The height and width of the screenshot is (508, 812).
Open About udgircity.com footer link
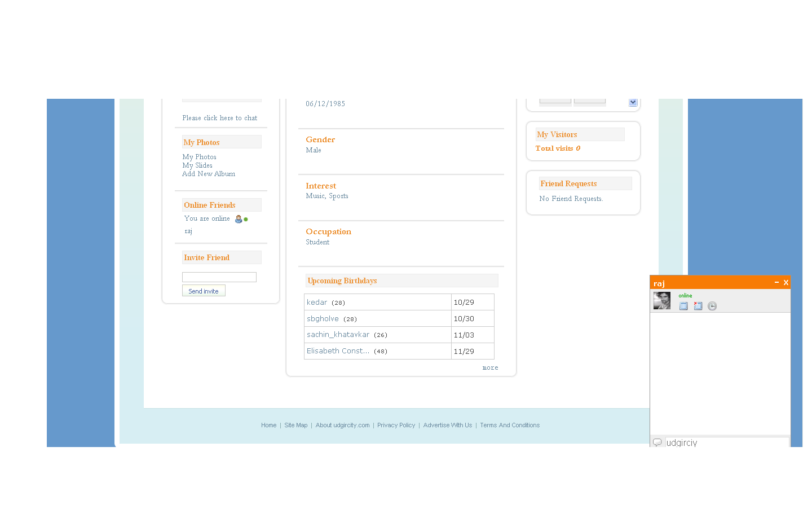click(343, 426)
